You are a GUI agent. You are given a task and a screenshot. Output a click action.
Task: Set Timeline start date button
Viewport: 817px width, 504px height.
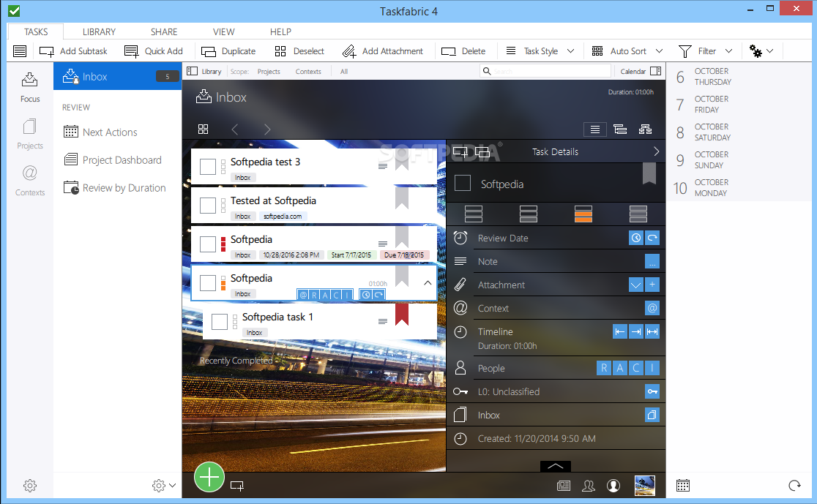coord(619,331)
